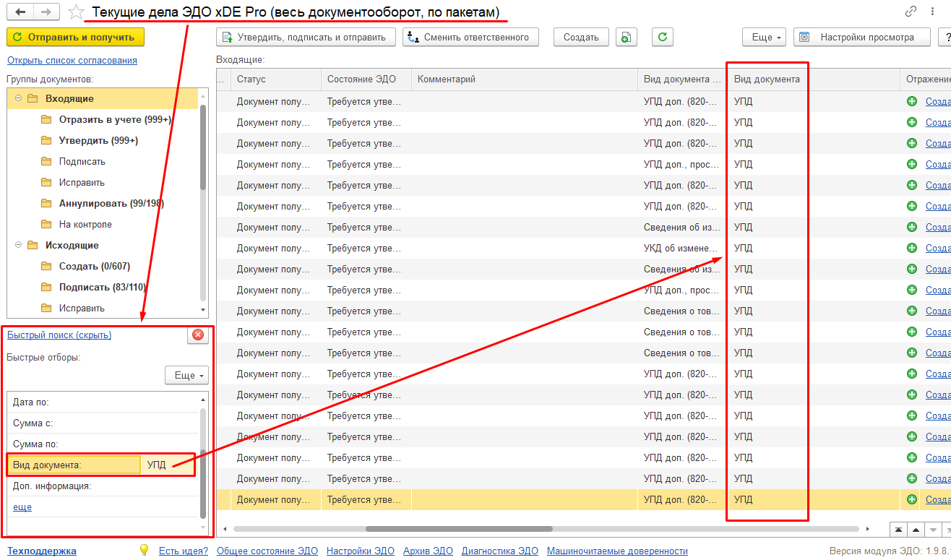Click the green plus in the highlighted row

click(912, 499)
